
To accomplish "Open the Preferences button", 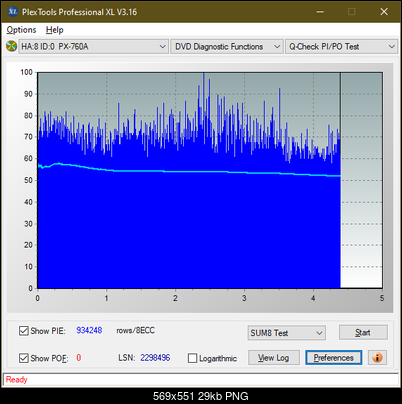I will [x=333, y=358].
